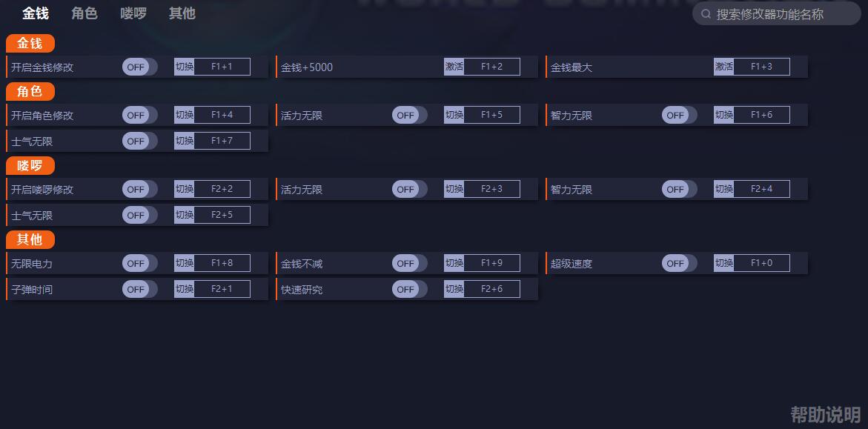This screenshot has height=429, width=868.
Task: Activate 金钱最大 with 激活 button
Action: (x=723, y=67)
